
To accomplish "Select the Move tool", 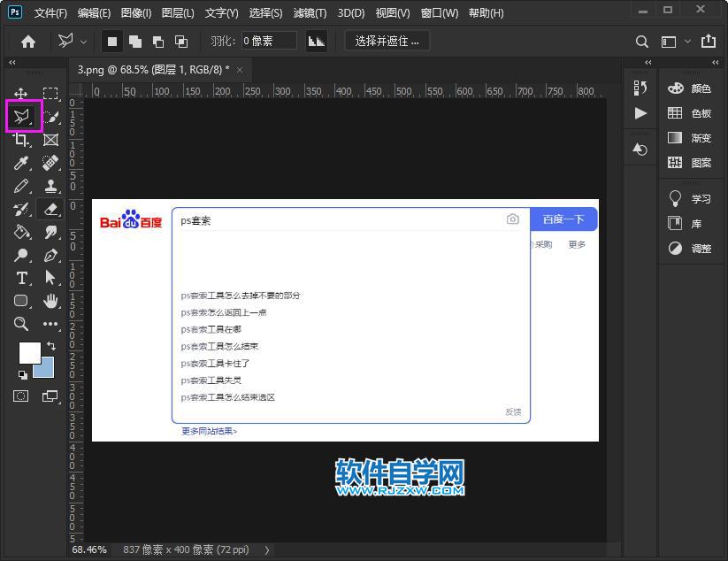I will point(21,92).
